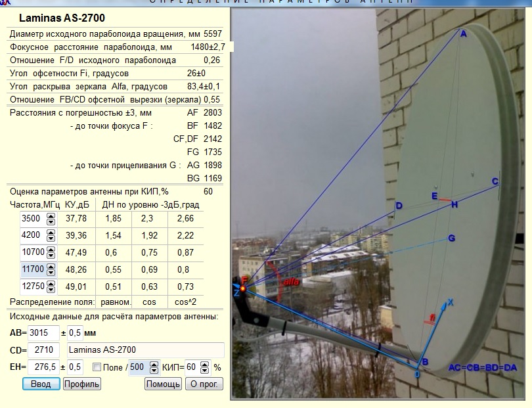Click the X axis arrow label
532x408 pixels.
[x=451, y=302]
